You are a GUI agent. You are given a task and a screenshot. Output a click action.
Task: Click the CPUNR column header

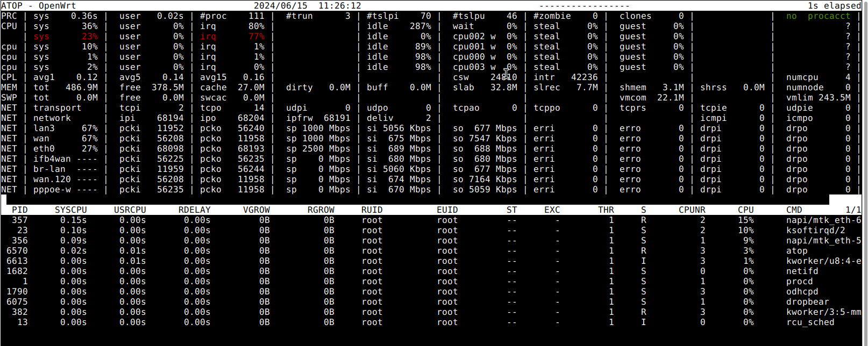[x=692, y=210]
